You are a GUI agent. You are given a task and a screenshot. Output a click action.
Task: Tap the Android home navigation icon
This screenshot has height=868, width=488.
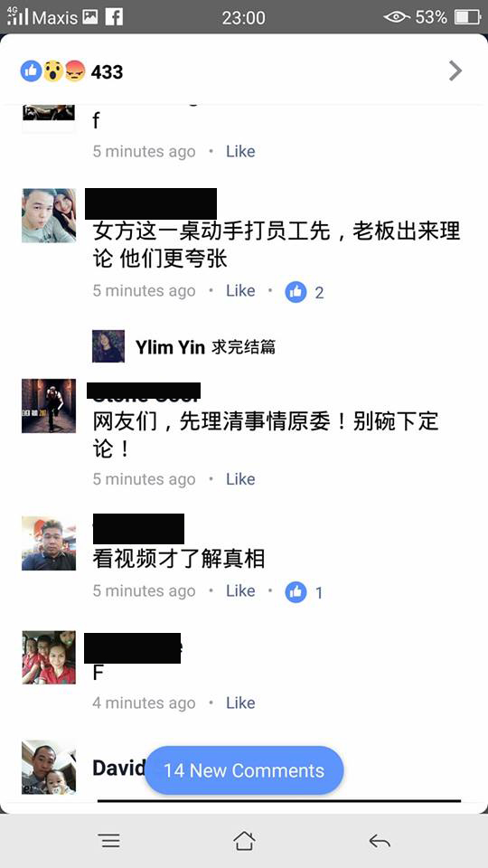(244, 841)
